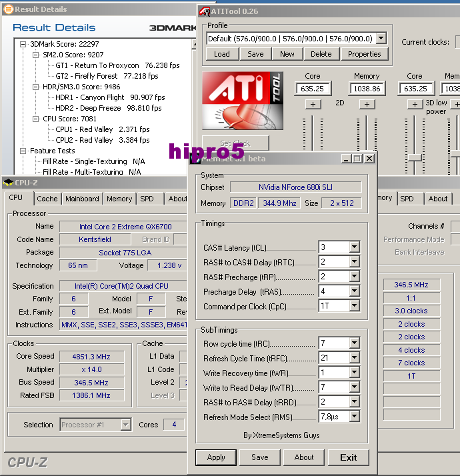Open the About tab in left CPU-Z
The image size is (460, 476).
click(177, 199)
